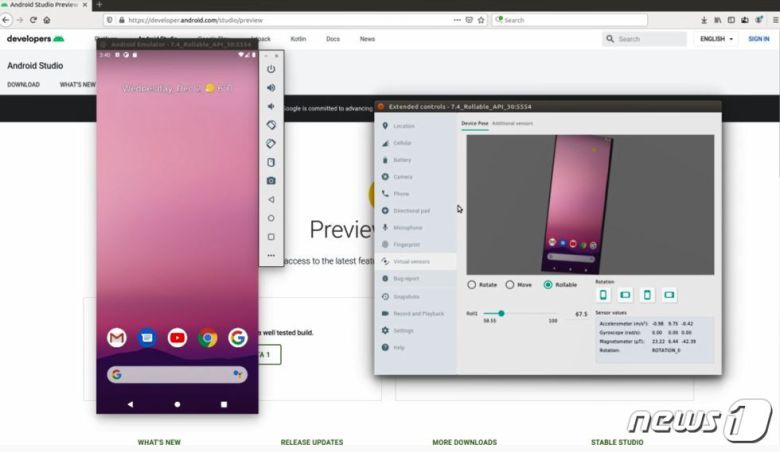This screenshot has height=452, width=780.
Task: Open YouTube app on the emulator
Action: [x=177, y=338]
